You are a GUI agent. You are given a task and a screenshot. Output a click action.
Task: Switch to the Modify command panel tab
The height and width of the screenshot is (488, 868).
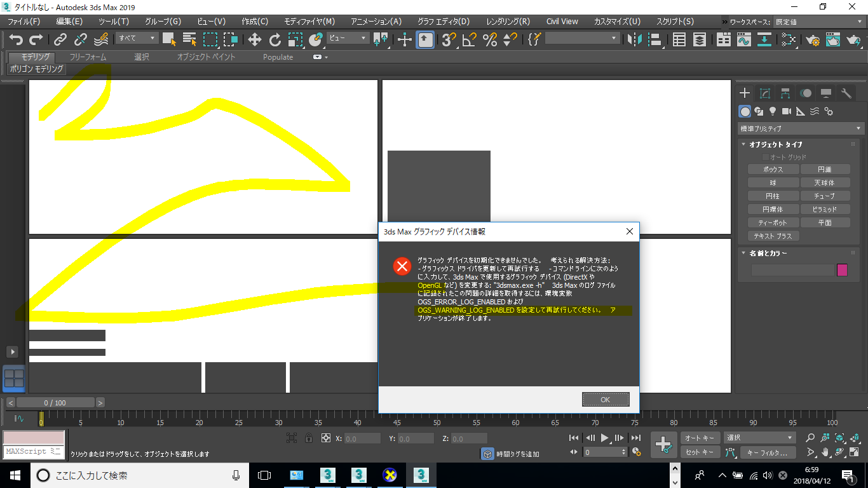[765, 93]
